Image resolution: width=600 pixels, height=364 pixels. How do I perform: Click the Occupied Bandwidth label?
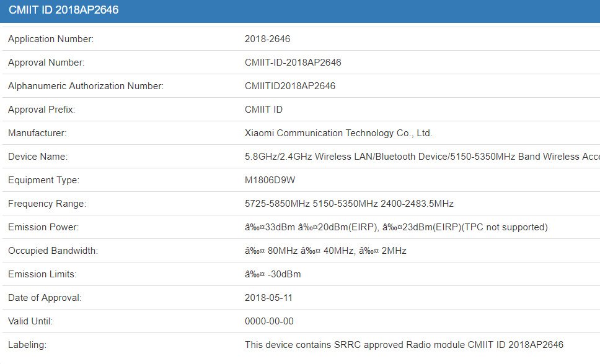pos(53,251)
